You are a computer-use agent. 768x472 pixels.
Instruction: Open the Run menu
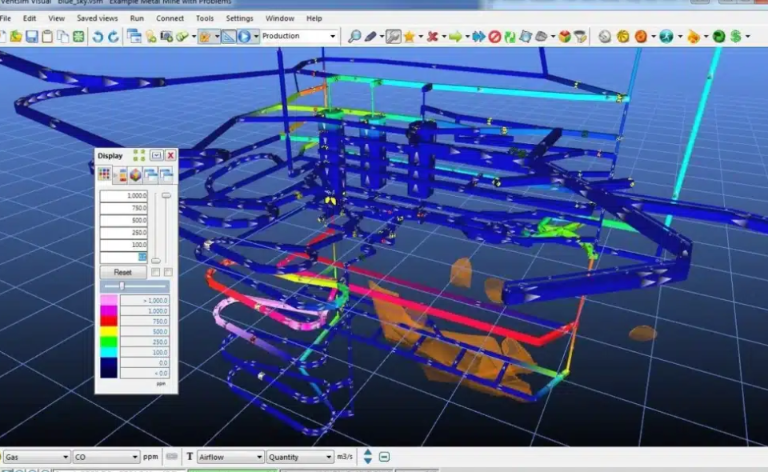(137, 18)
